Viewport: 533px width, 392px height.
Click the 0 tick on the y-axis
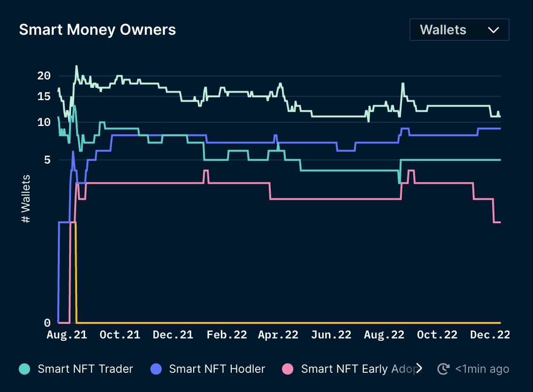click(47, 323)
